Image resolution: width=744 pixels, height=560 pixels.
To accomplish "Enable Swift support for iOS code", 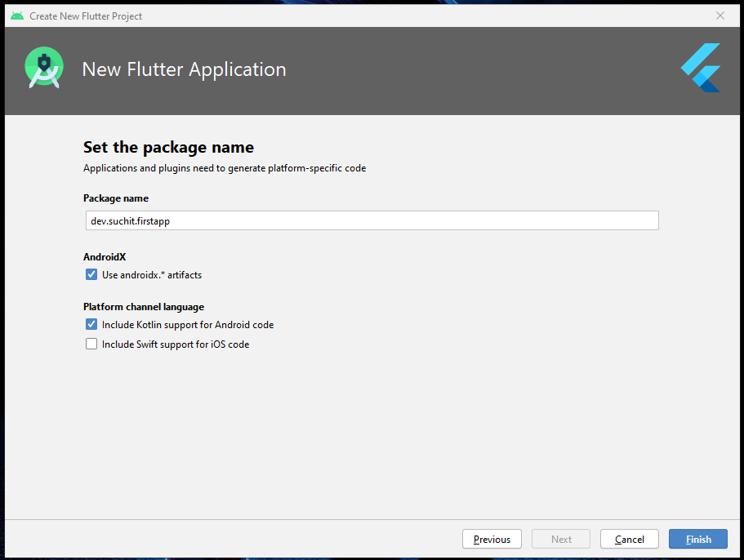I will pyautogui.click(x=91, y=344).
